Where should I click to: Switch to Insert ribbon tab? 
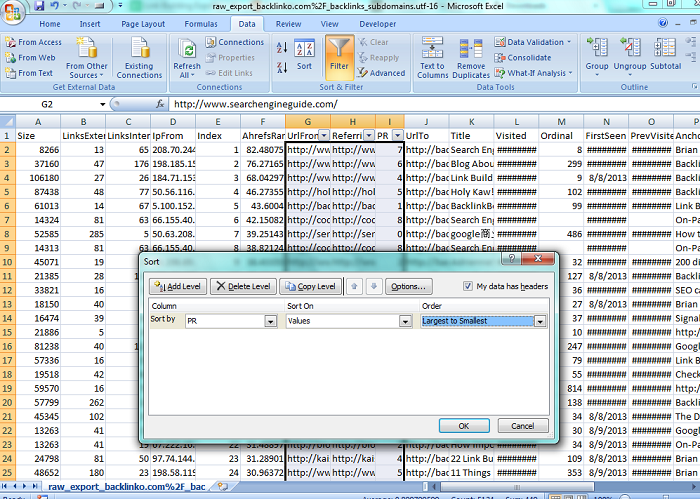90,24
